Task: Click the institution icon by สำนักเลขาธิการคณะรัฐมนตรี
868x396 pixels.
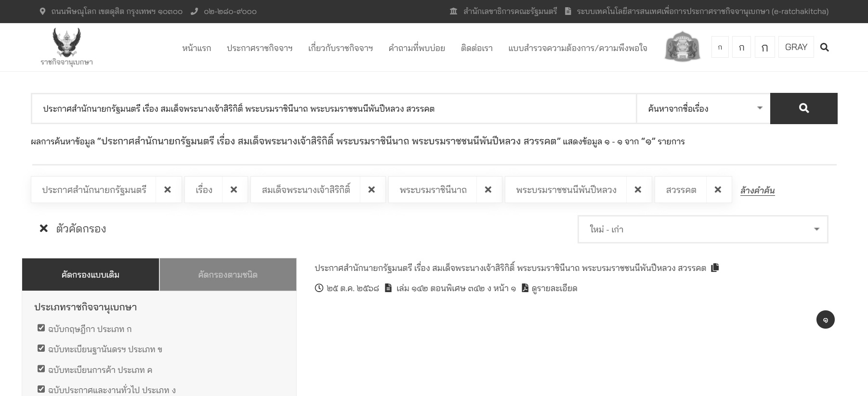Action: pyautogui.click(x=453, y=11)
